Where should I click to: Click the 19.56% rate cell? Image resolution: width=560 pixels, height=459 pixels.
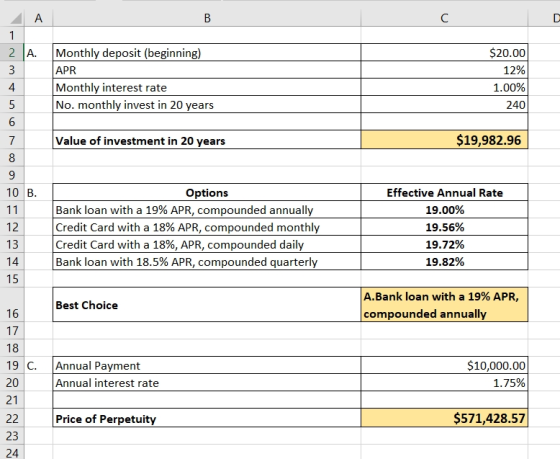click(444, 227)
